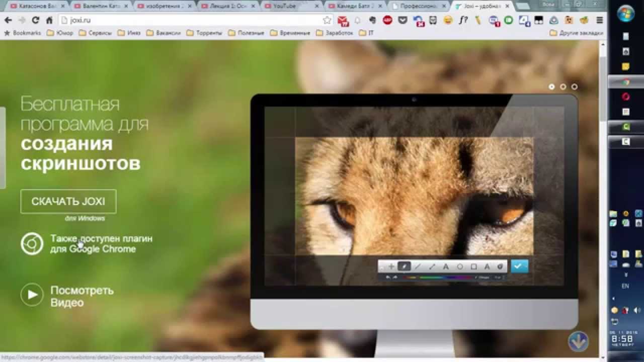Open the Заработок bookmarks folder
The image size is (644, 362).
(x=335, y=33)
